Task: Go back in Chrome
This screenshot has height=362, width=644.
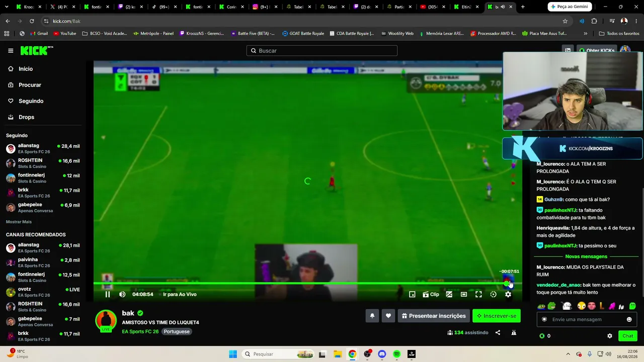Action: (x=8, y=21)
